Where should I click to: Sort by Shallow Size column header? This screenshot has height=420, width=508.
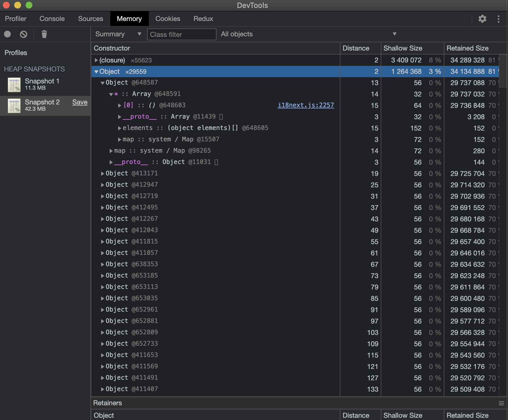tap(412, 48)
